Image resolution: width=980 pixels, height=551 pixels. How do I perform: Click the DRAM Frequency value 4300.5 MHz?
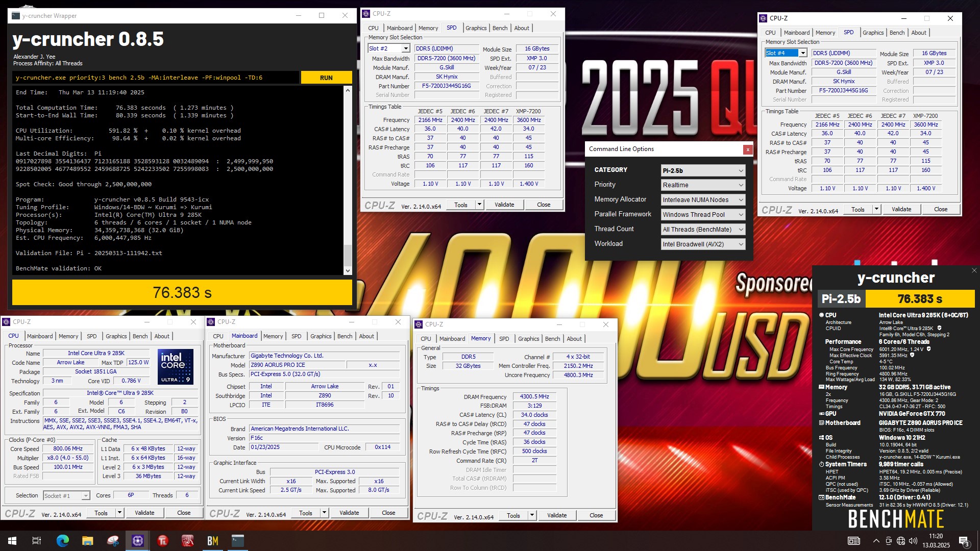tap(534, 397)
